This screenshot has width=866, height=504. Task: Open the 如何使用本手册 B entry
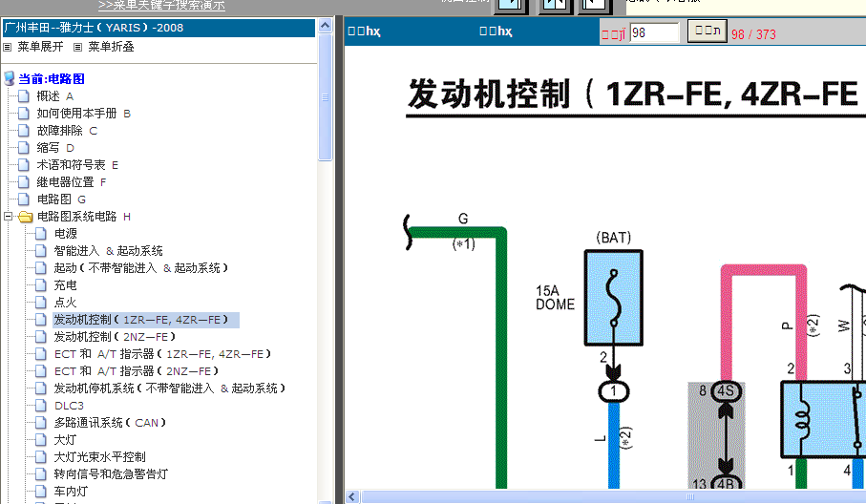83,114
